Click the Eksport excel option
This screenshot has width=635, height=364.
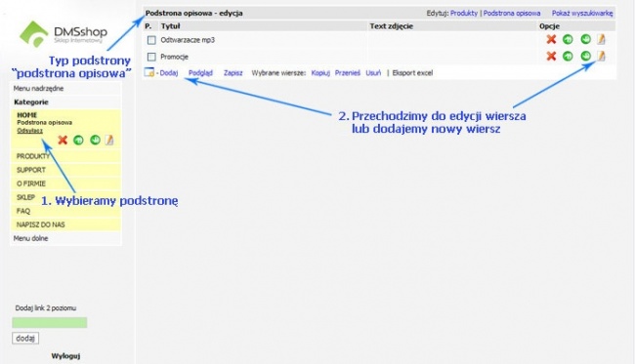[412, 73]
